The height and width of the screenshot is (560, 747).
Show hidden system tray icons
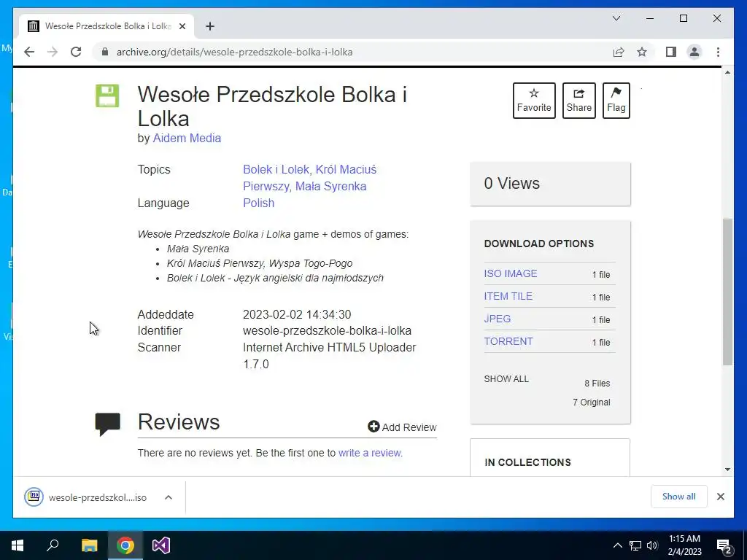click(x=617, y=545)
